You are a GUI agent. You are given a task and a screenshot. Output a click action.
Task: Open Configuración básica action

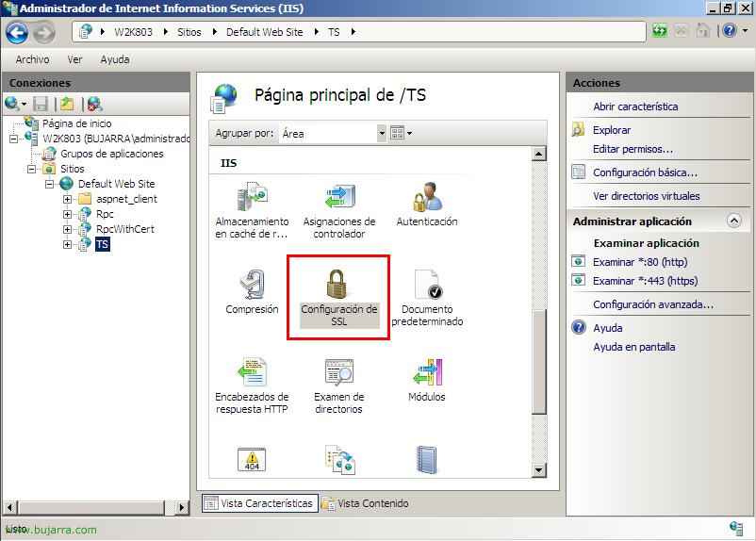(x=645, y=172)
